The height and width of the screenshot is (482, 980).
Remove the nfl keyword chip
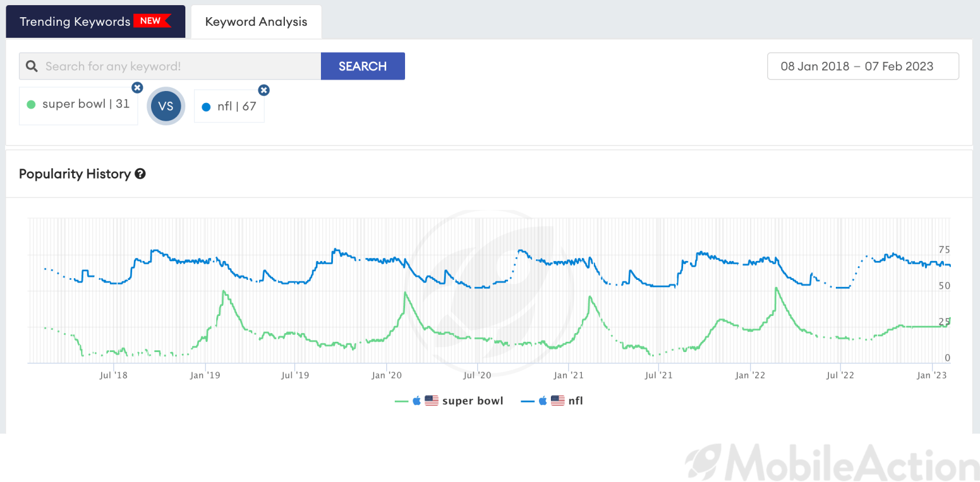click(x=264, y=90)
